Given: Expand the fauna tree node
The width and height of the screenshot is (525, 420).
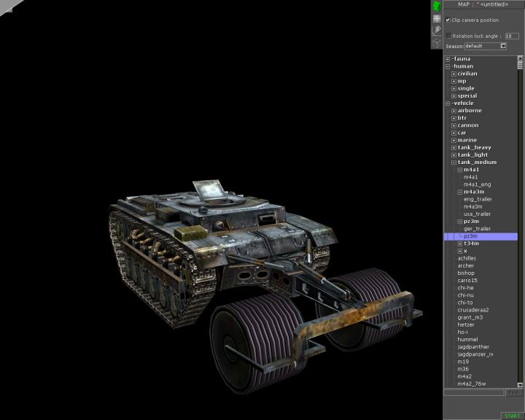Looking at the screenshot, I should [448, 59].
